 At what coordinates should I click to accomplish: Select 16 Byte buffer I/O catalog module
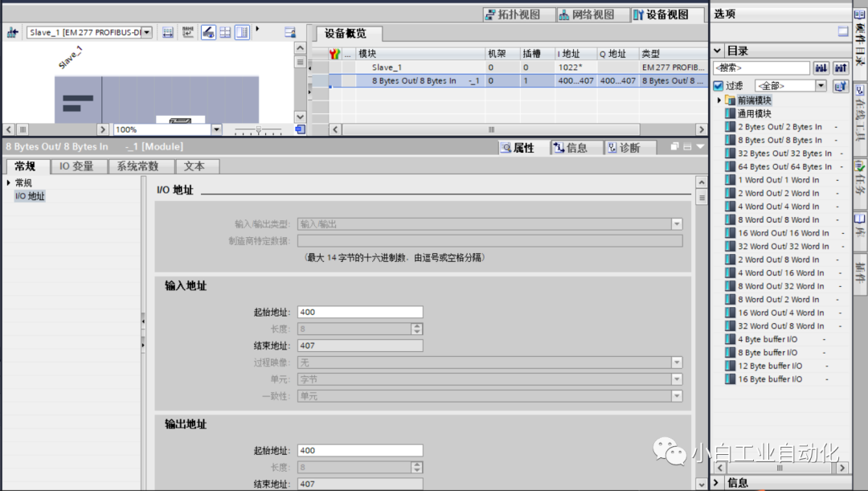click(x=769, y=379)
